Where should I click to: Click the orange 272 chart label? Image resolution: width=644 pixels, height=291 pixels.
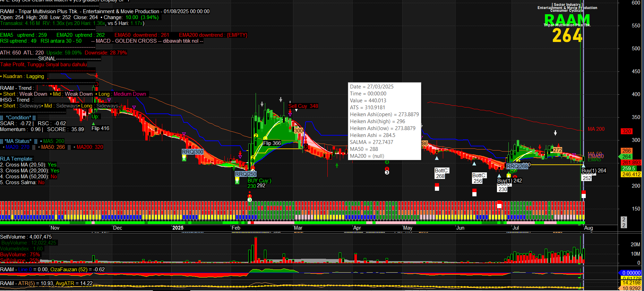click(558, 150)
